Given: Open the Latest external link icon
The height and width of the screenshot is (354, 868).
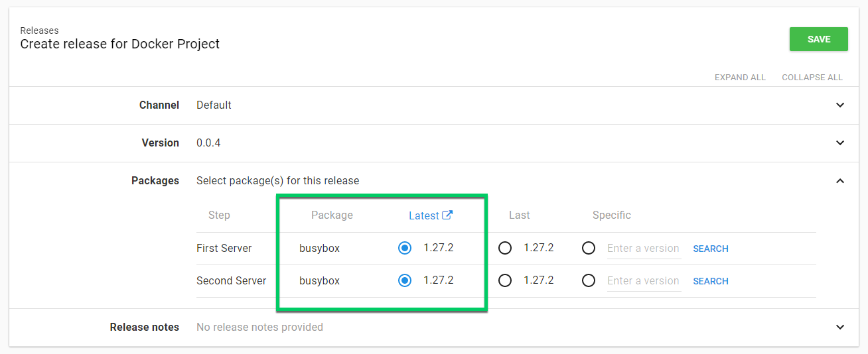Looking at the screenshot, I should click(447, 215).
